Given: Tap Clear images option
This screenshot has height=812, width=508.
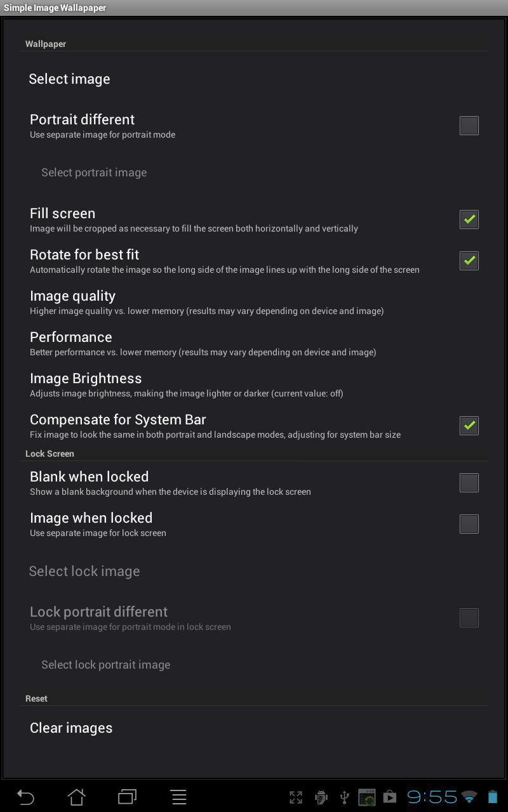Looking at the screenshot, I should pyautogui.click(x=71, y=728).
